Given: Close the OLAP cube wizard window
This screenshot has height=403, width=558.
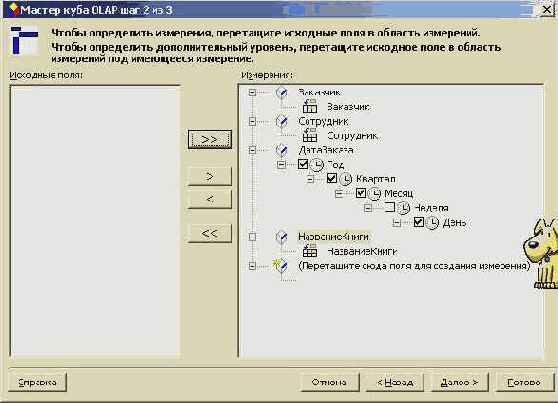Looking at the screenshot, I should [x=547, y=10].
